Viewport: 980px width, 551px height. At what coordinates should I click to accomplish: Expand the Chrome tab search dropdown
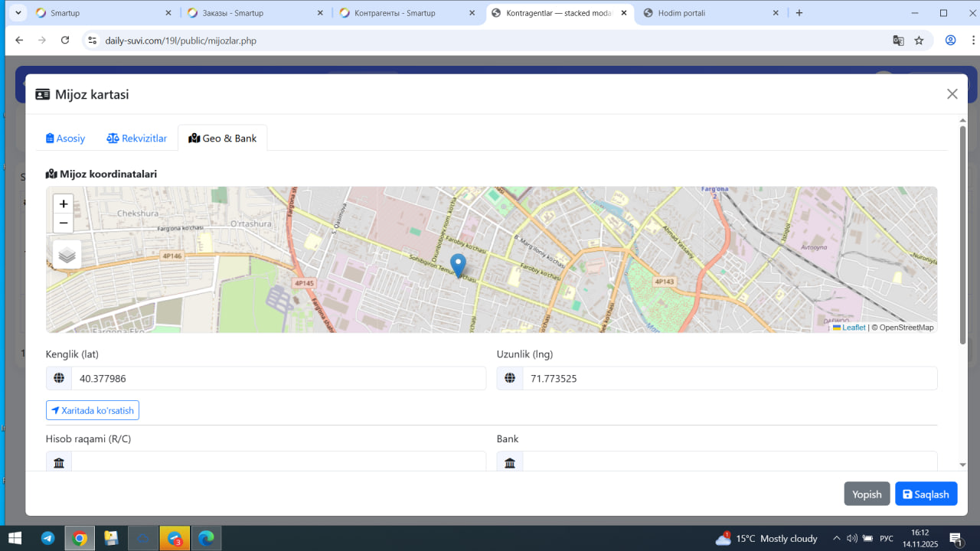pyautogui.click(x=18, y=13)
